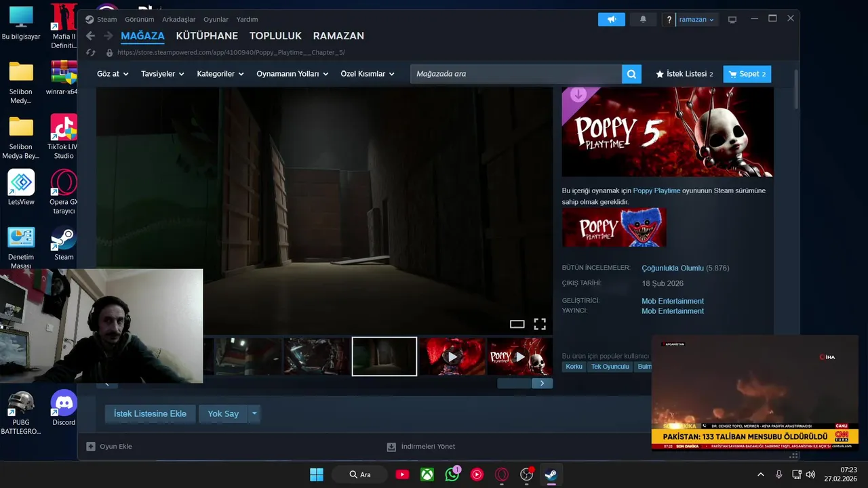Open the Özel Kısımlar dropdown
This screenshot has width=868, height=488.
(x=368, y=74)
